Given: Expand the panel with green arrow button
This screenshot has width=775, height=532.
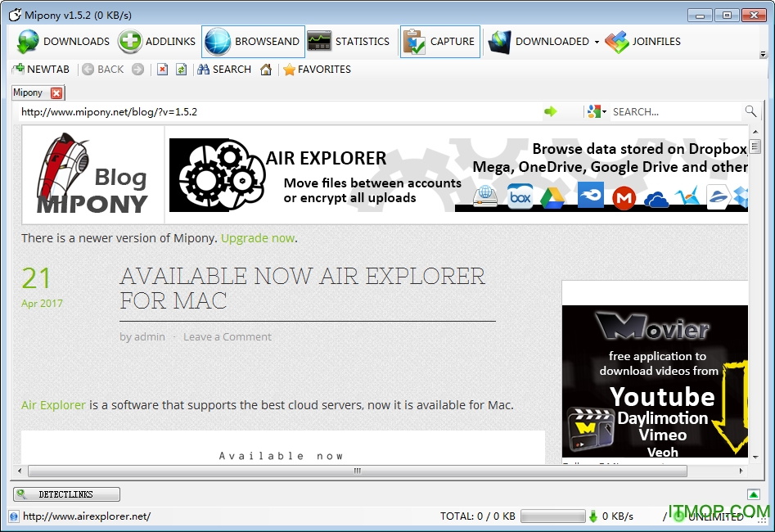Looking at the screenshot, I should tap(753, 494).
